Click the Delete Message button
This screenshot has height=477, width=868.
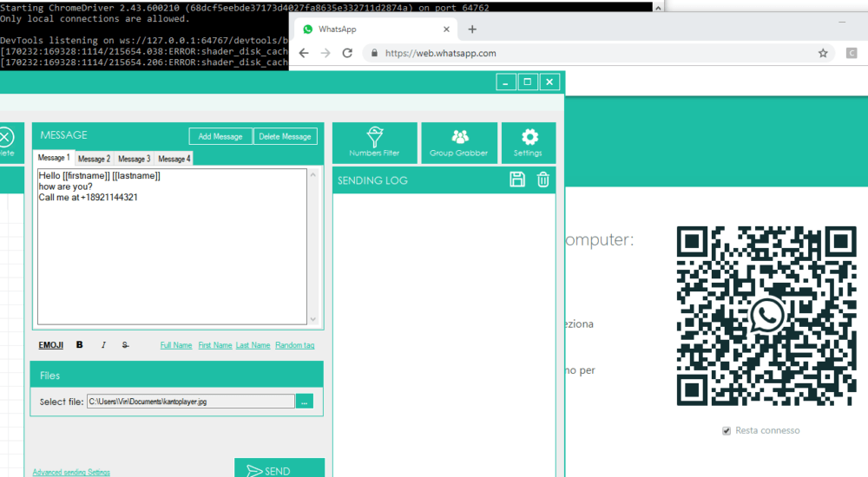tap(285, 136)
